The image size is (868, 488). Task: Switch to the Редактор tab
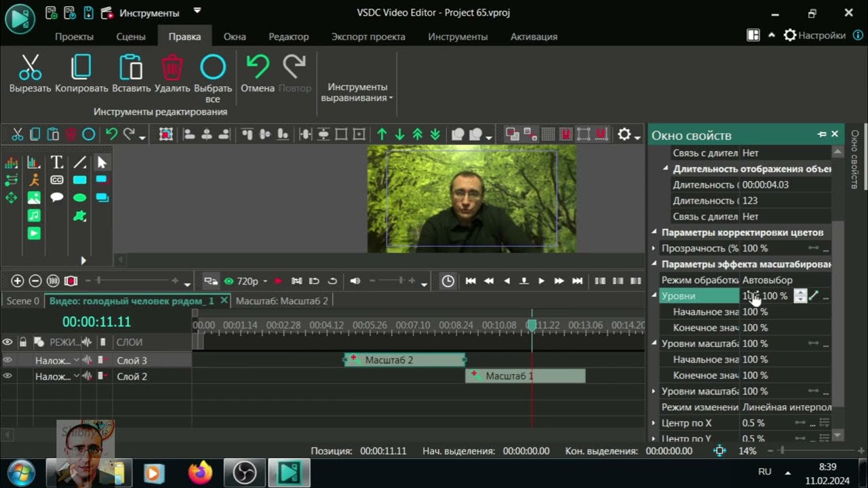click(x=289, y=37)
